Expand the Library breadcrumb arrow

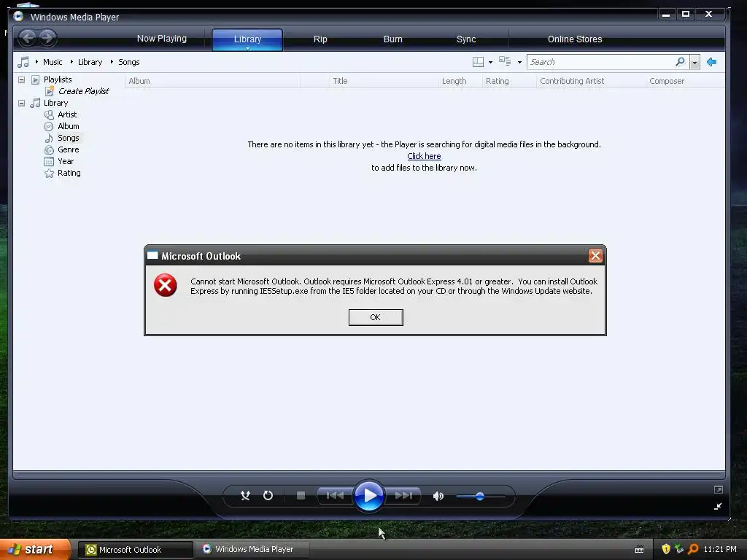click(72, 62)
